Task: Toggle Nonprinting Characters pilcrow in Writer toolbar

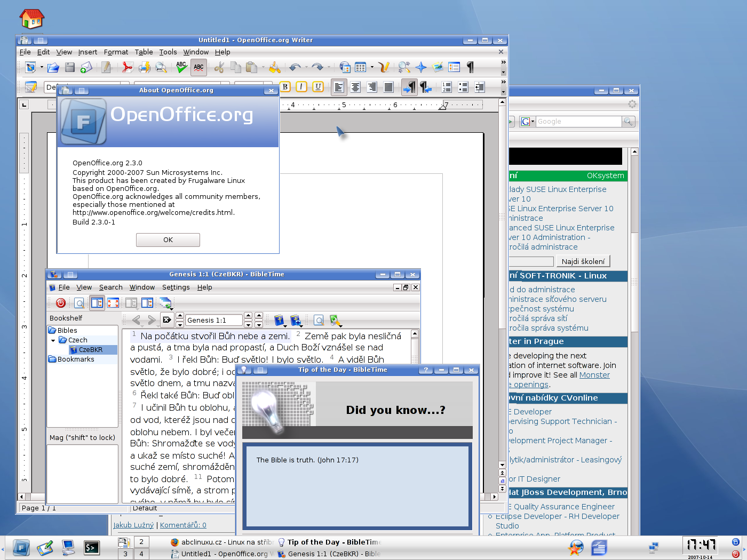Action: 470,67
